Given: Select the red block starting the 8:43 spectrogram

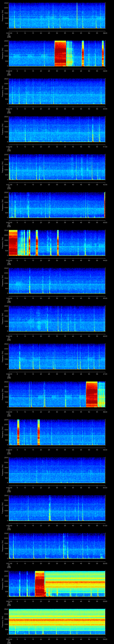Looking at the screenshot, I should coord(13,243).
